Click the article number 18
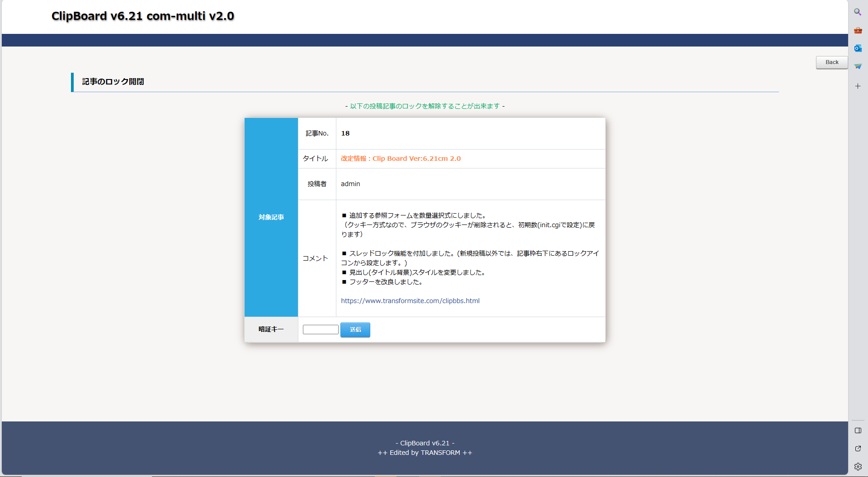The width and height of the screenshot is (868, 477). (345, 133)
